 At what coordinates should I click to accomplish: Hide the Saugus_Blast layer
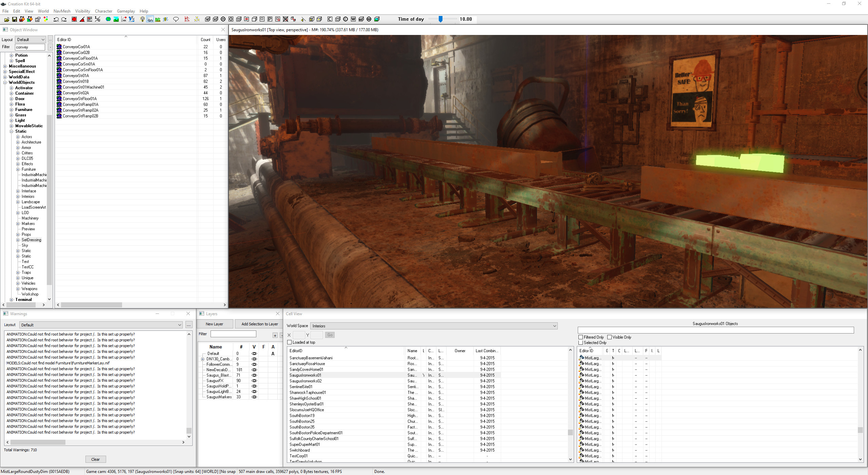click(254, 375)
